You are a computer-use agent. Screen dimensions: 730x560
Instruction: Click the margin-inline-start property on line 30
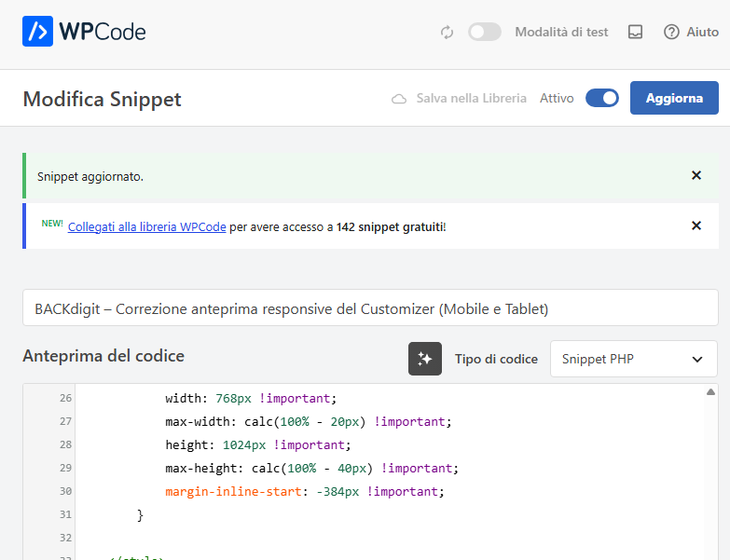pyautogui.click(x=233, y=492)
